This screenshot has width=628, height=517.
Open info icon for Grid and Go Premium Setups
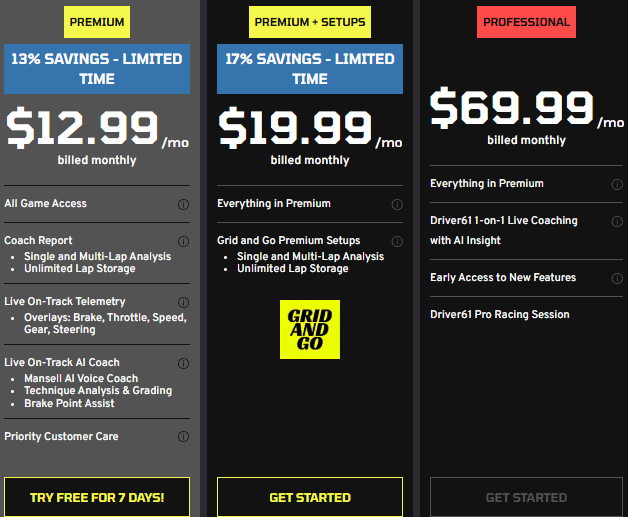pos(397,241)
